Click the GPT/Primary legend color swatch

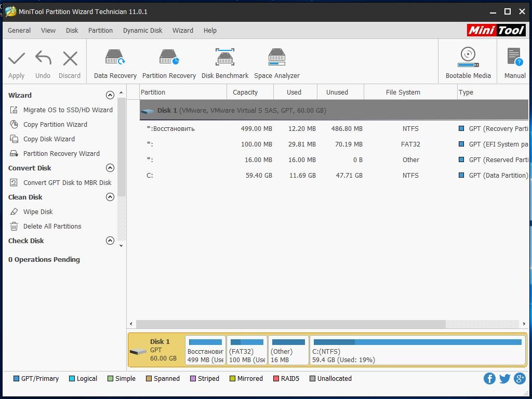(x=16, y=378)
